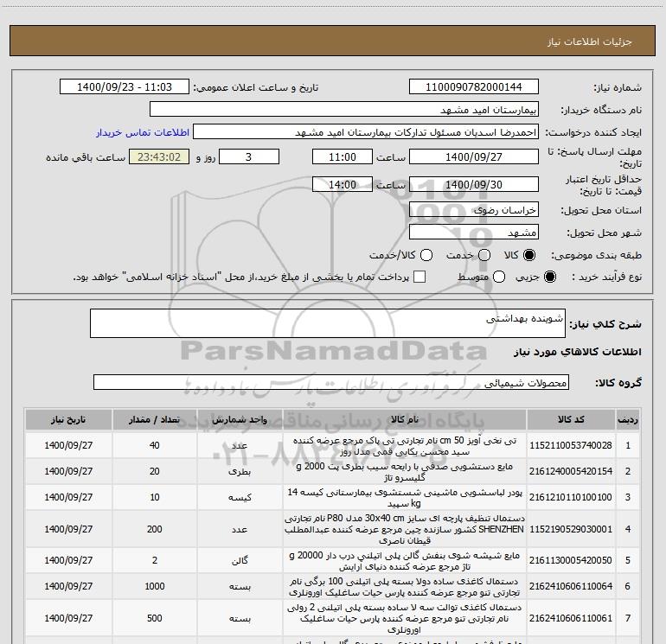The width and height of the screenshot is (666, 644).
Task: Choose the متوسط purchase type radio
Action: (499, 277)
